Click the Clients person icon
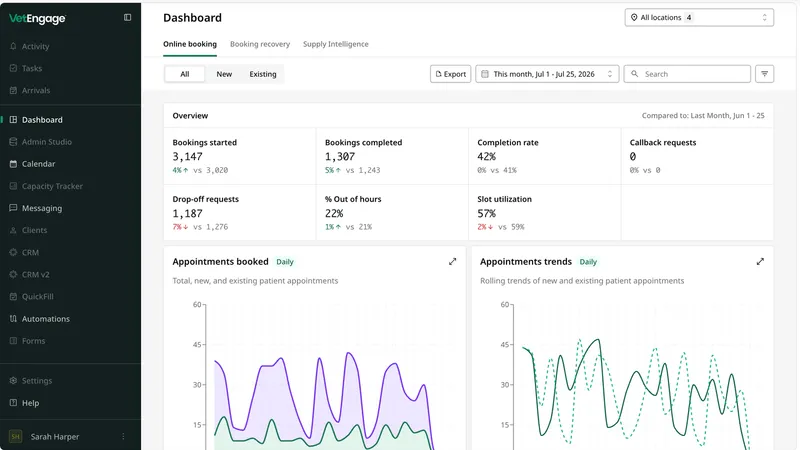The image size is (800, 450). click(13, 230)
